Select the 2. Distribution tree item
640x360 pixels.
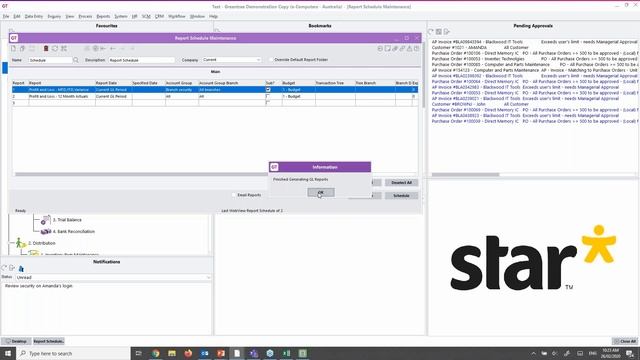(x=42, y=243)
